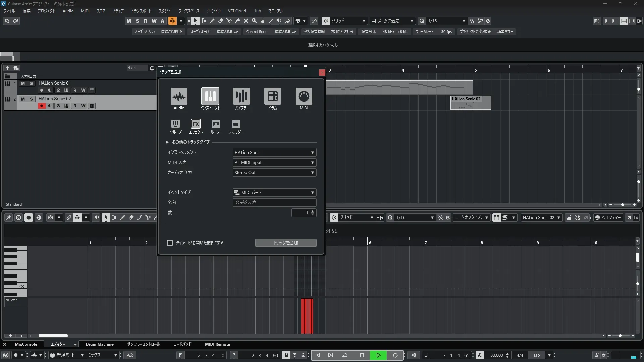Viewport: 644px width, 362px height.
Task: Select the エフェクト FX track icon
Action: pyautogui.click(x=196, y=124)
